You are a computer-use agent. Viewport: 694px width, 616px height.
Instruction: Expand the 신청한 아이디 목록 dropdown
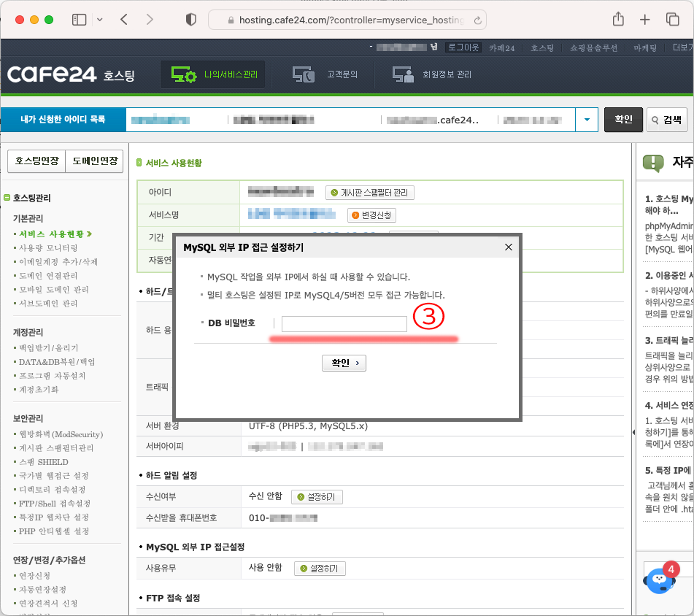click(x=586, y=120)
